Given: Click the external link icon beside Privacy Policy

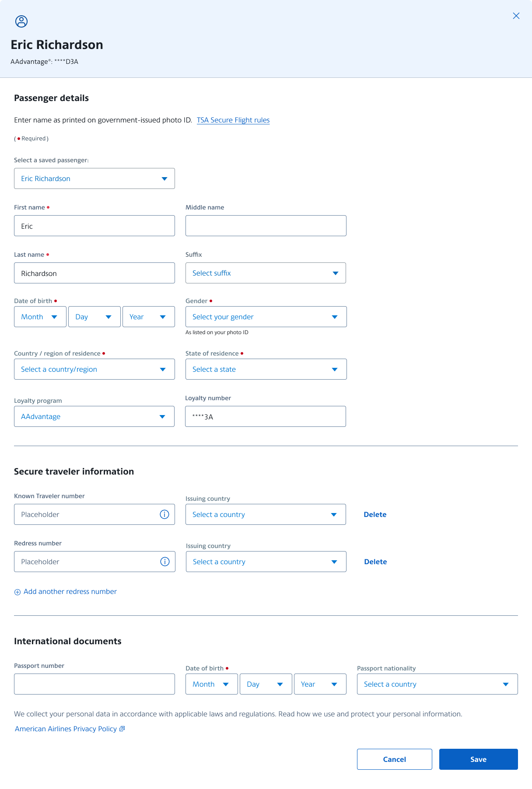Looking at the screenshot, I should pos(122,729).
